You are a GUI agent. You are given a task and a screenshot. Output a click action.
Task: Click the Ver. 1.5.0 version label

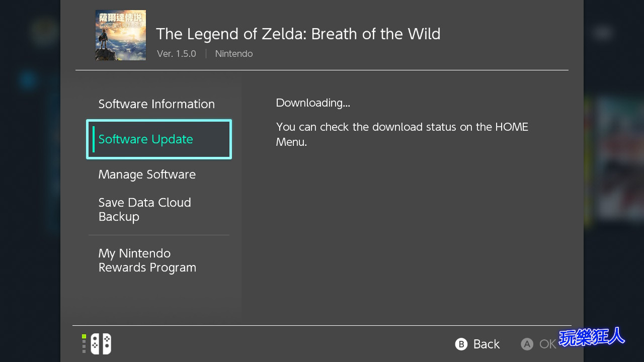[177, 54]
